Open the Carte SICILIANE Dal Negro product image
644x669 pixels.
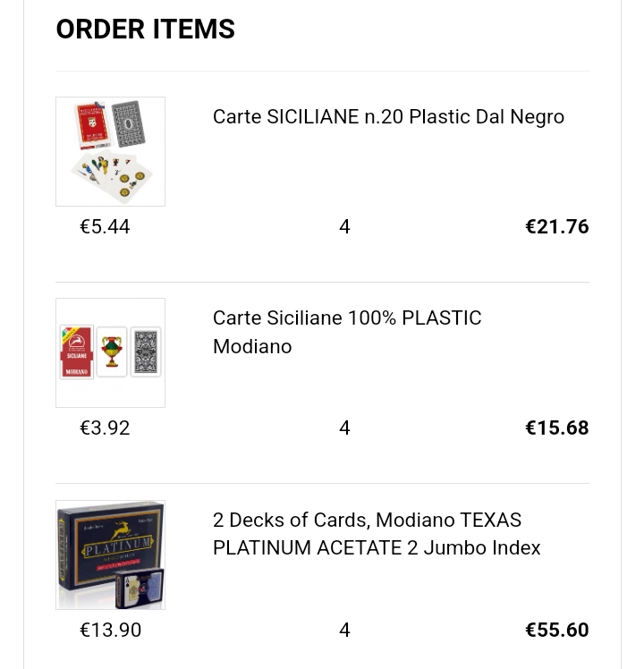[111, 151]
